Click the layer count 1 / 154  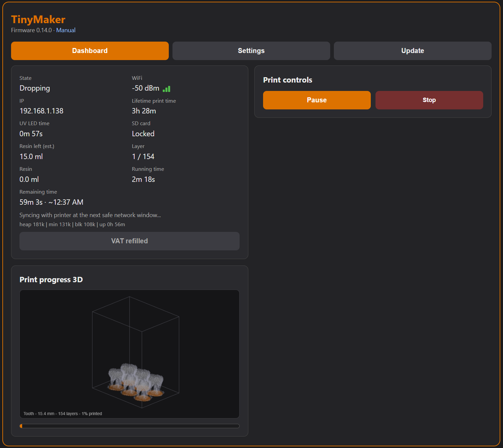(x=143, y=156)
